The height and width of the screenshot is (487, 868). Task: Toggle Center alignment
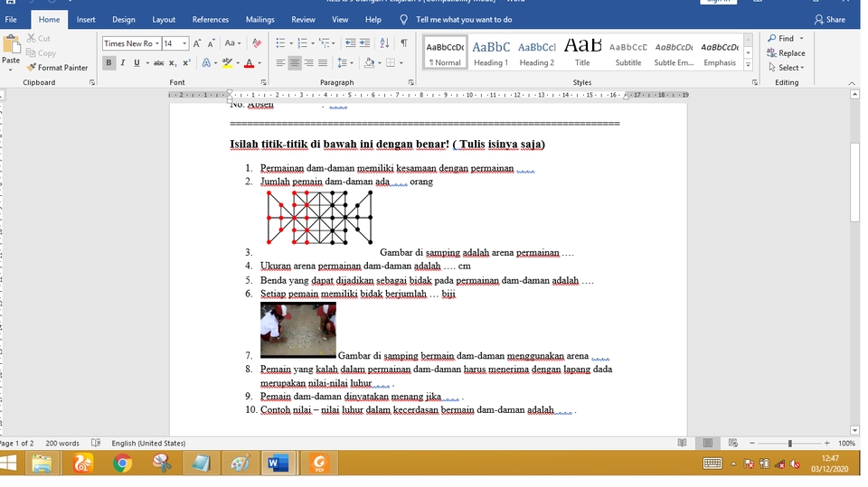click(x=295, y=63)
